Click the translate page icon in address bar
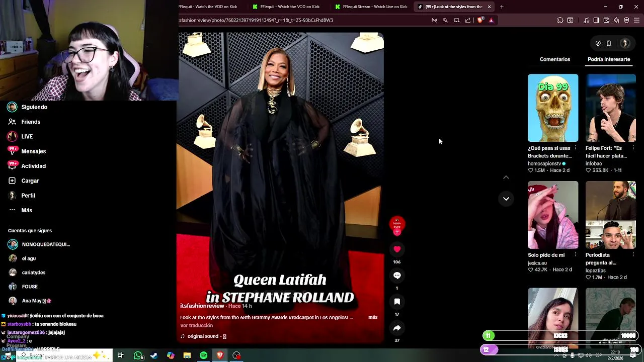 click(445, 20)
